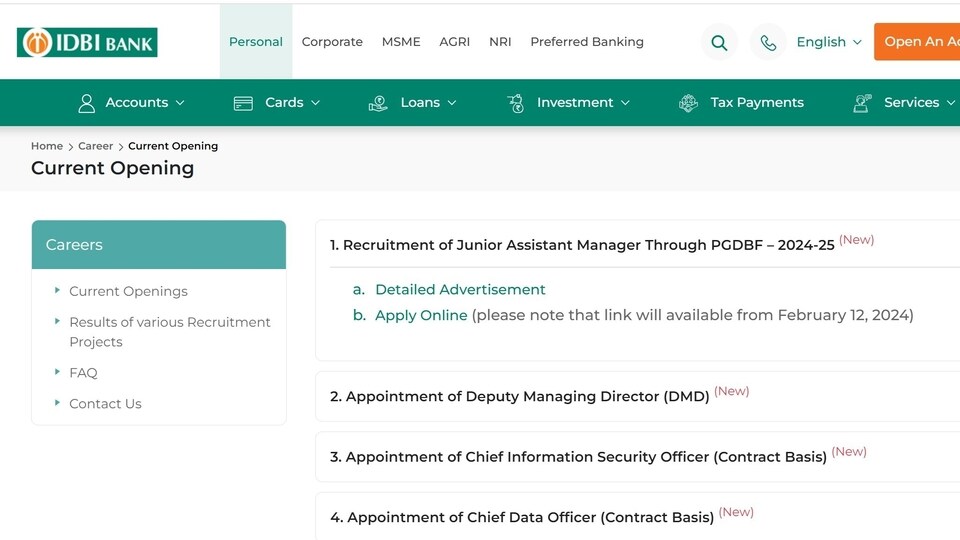Switch to the AGRI tab
This screenshot has height=540, width=960.
point(454,42)
